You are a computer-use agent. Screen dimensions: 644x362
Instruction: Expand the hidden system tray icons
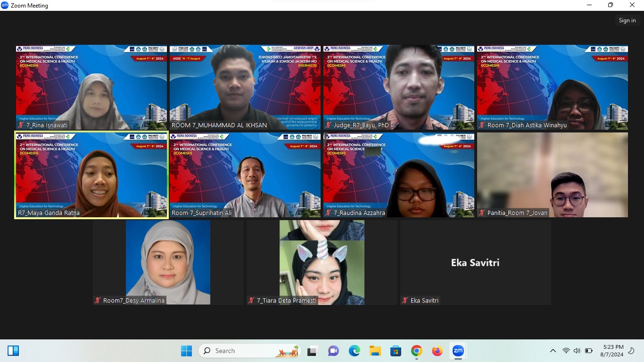coord(553,351)
